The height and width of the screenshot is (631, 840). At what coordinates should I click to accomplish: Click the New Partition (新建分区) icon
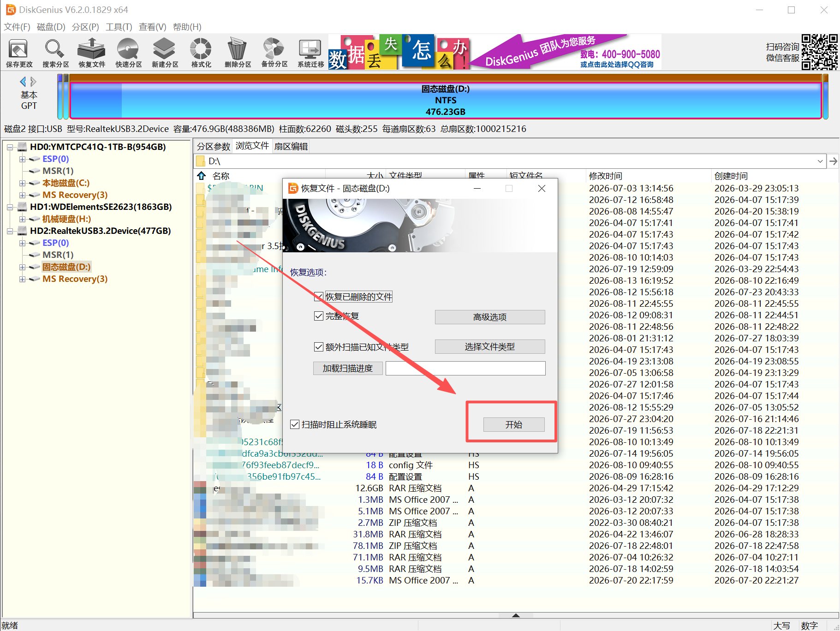click(x=165, y=53)
